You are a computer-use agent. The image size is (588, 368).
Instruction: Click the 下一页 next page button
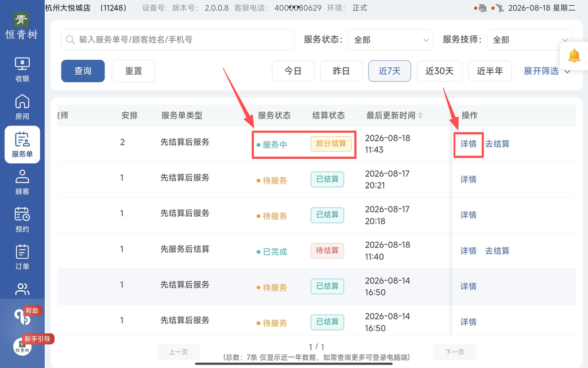[x=455, y=352]
